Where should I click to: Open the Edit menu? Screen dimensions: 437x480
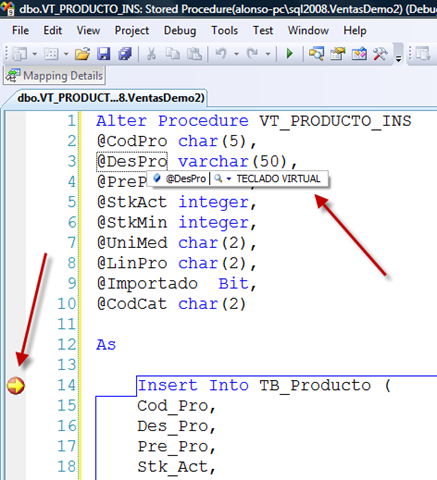53,31
